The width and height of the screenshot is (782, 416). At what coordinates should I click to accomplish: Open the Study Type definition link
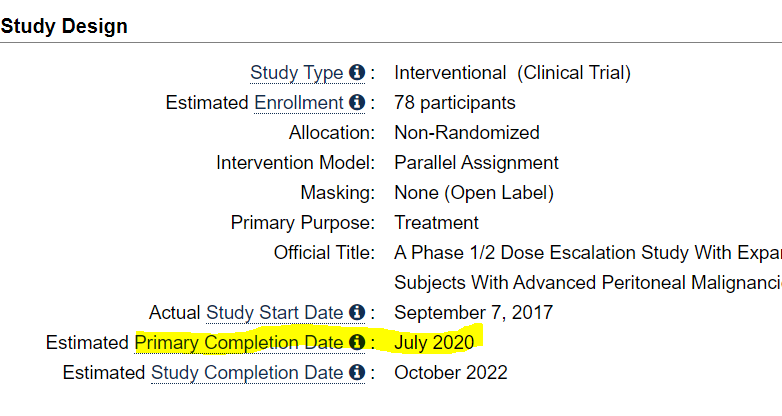pos(296,73)
